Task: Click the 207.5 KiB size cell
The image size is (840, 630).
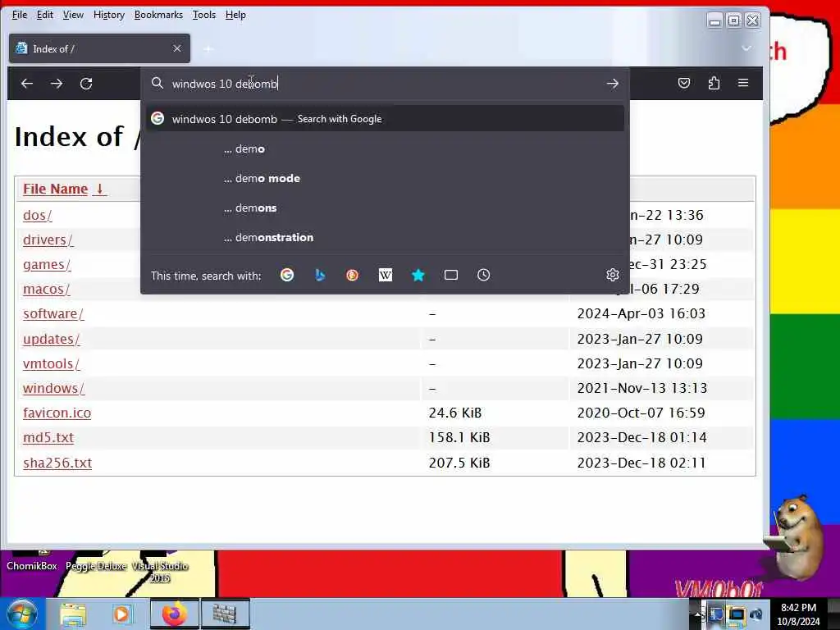Action: click(459, 463)
